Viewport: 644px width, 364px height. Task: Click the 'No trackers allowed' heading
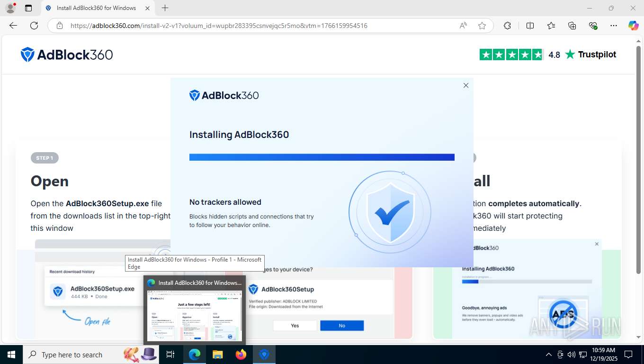[x=225, y=202]
